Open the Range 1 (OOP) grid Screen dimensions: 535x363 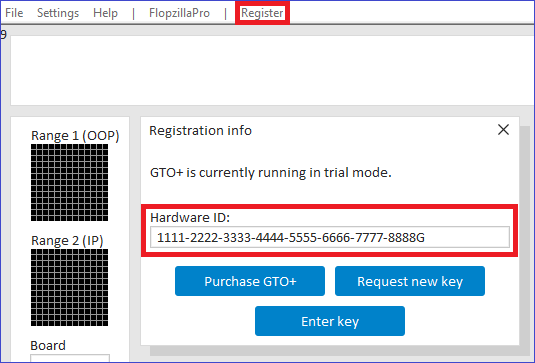70,183
